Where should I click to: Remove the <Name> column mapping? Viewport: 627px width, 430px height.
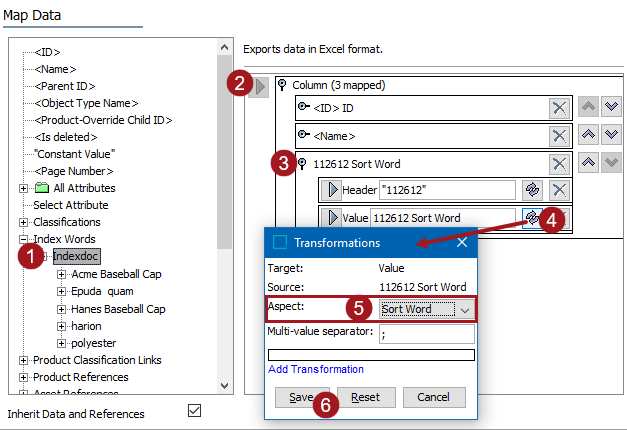tap(559, 136)
